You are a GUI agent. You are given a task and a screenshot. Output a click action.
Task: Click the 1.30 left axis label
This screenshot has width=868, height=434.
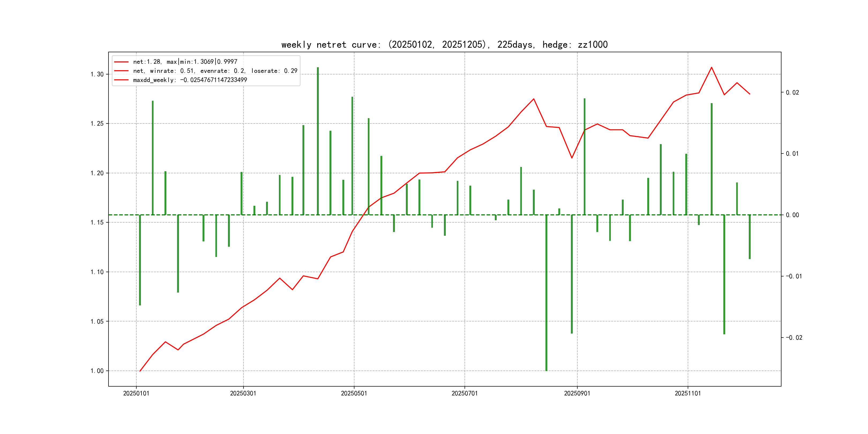pos(97,74)
